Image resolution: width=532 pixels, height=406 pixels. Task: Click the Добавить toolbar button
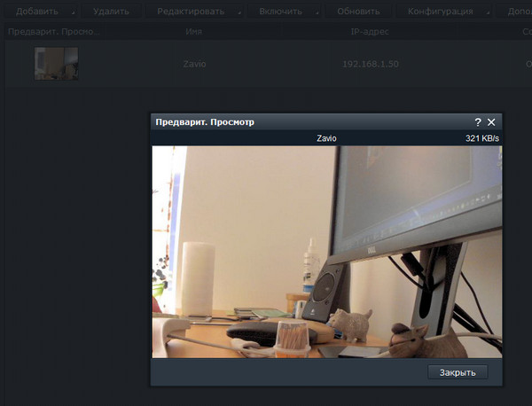[x=36, y=12]
